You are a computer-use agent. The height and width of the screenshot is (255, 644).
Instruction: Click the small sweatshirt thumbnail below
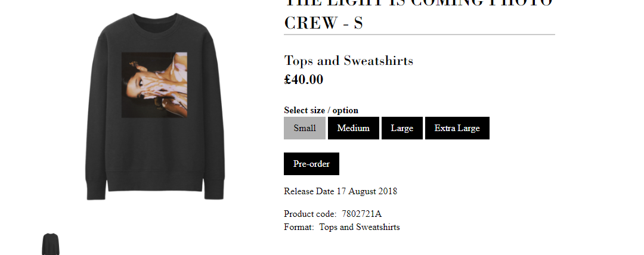click(51, 244)
